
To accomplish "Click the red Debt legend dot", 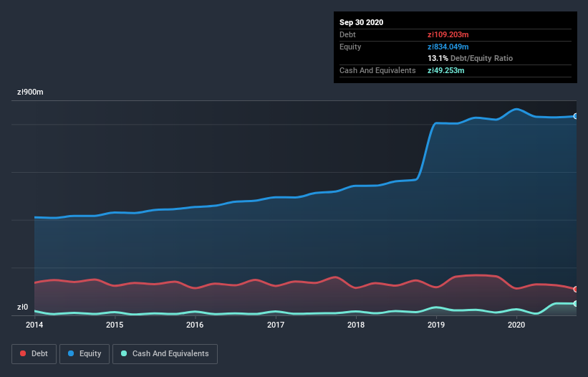I will 23,353.
